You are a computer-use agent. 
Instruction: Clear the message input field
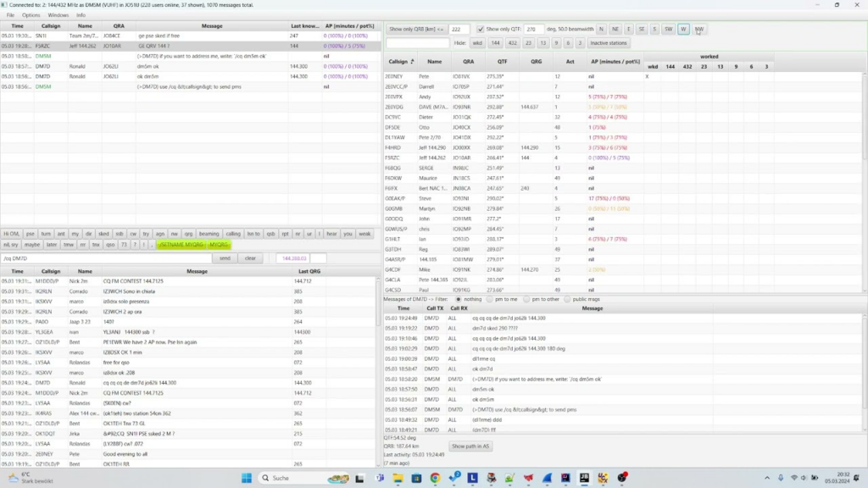(250, 258)
